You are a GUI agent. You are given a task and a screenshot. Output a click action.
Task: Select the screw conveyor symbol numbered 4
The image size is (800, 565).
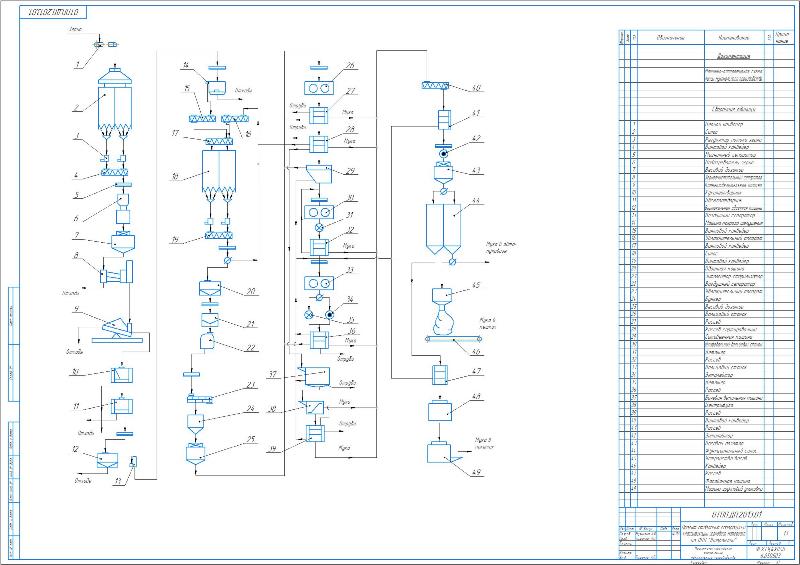point(115,173)
